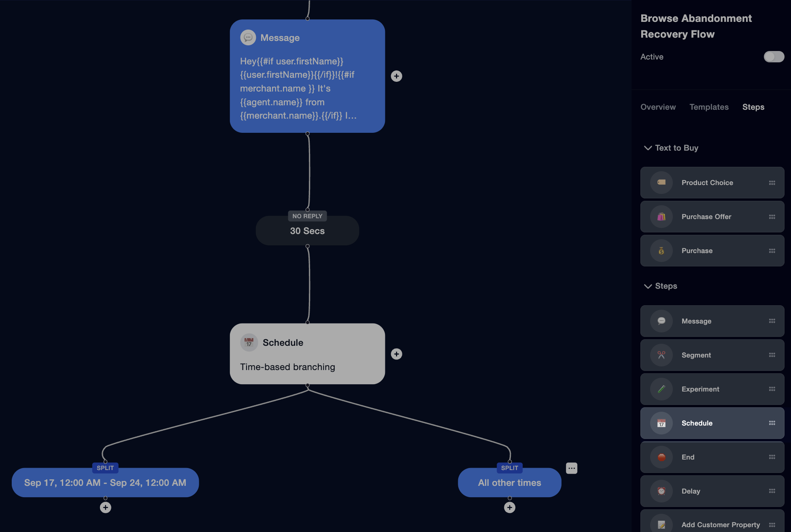The height and width of the screenshot is (532, 791).
Task: Click the End red circle icon
Action: (x=661, y=457)
